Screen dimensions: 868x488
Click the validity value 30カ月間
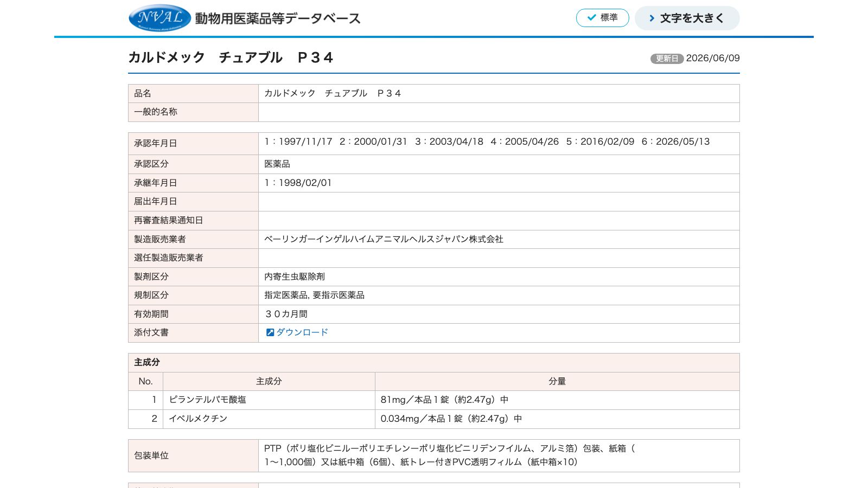pyautogui.click(x=286, y=314)
